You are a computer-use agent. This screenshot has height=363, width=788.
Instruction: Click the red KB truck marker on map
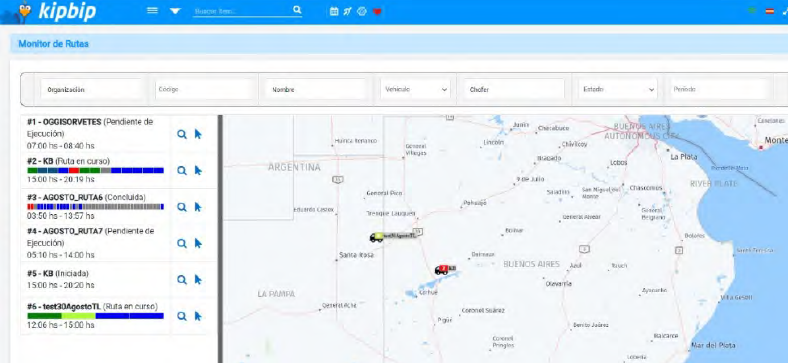click(x=442, y=270)
